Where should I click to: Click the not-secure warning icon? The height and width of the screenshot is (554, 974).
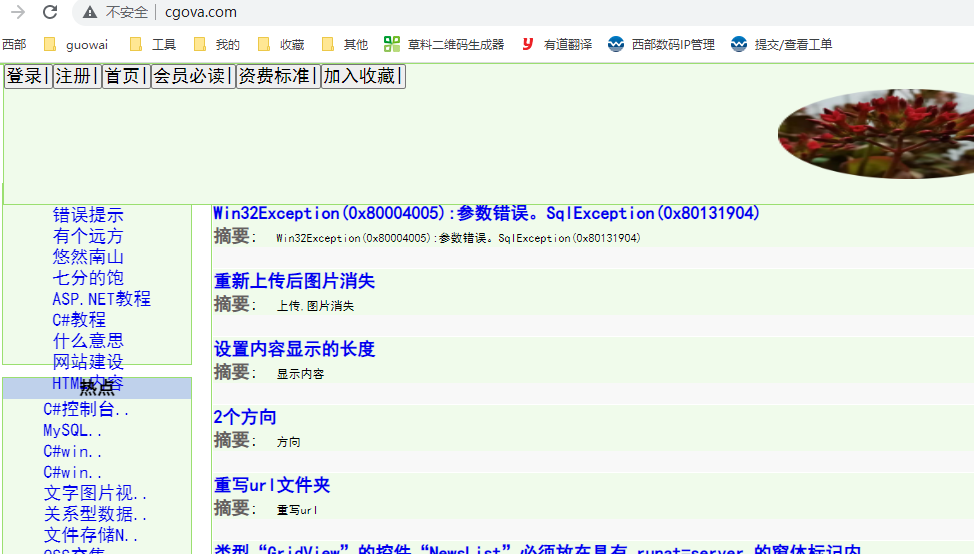coord(90,12)
